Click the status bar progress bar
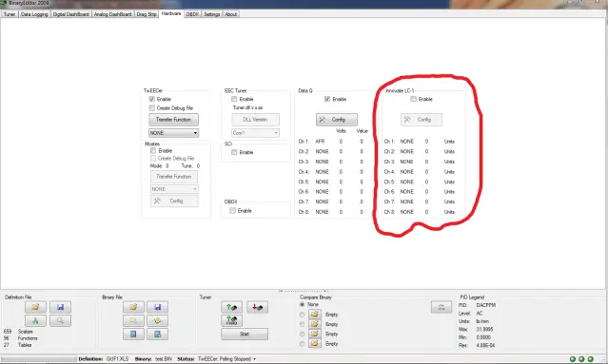The height and width of the screenshot is (364, 608). click(x=38, y=359)
